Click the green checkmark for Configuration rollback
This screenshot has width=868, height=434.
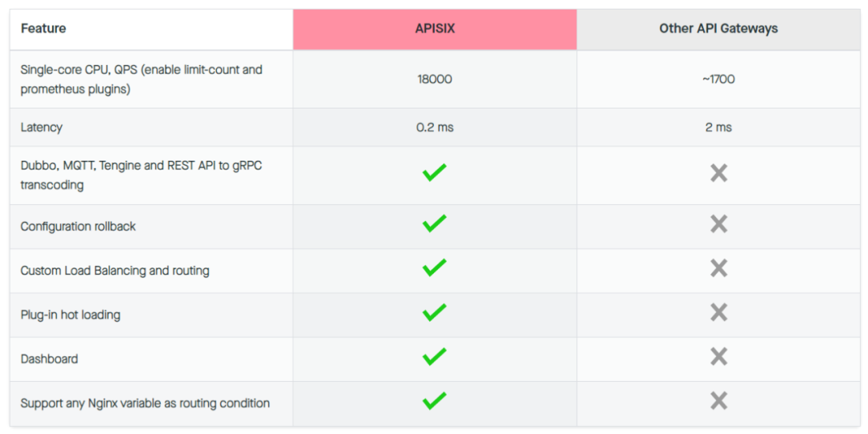[x=435, y=223]
